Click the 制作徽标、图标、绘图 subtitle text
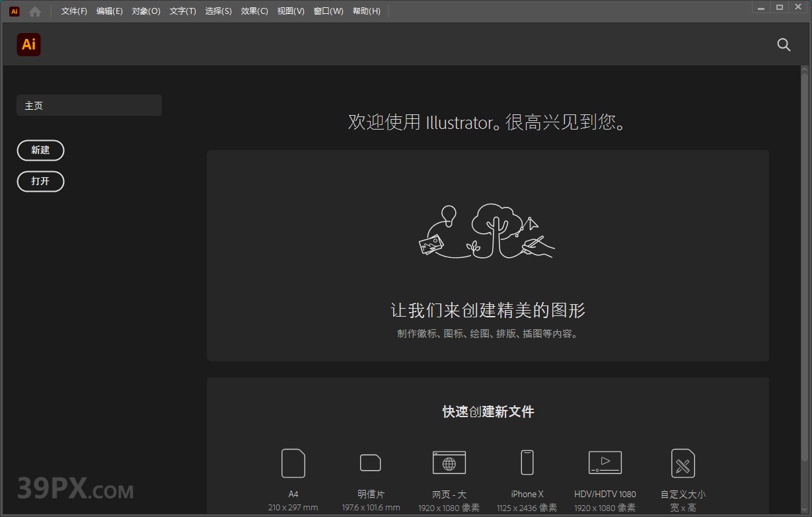 (488, 334)
